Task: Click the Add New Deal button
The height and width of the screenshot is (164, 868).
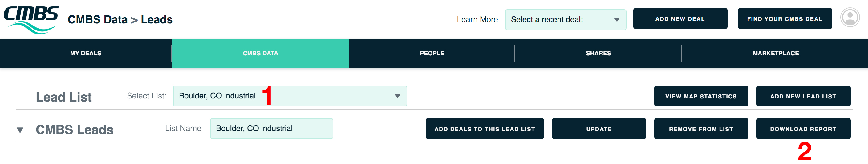Action: pyautogui.click(x=680, y=18)
